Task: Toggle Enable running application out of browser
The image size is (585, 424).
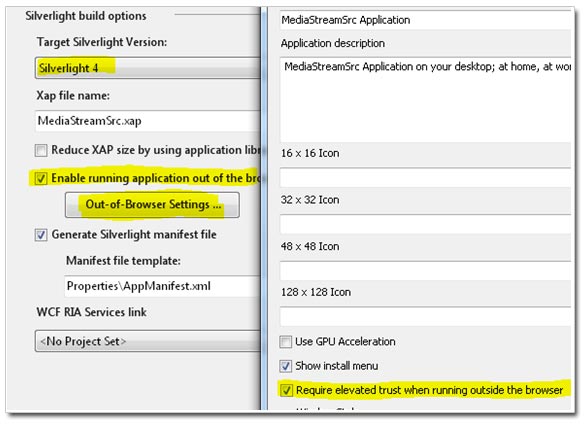Action: (x=41, y=178)
